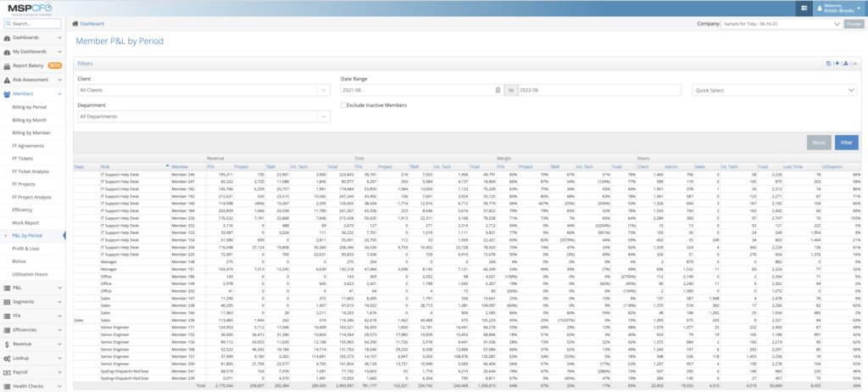Click the MSPCFO logo

[x=30, y=8]
